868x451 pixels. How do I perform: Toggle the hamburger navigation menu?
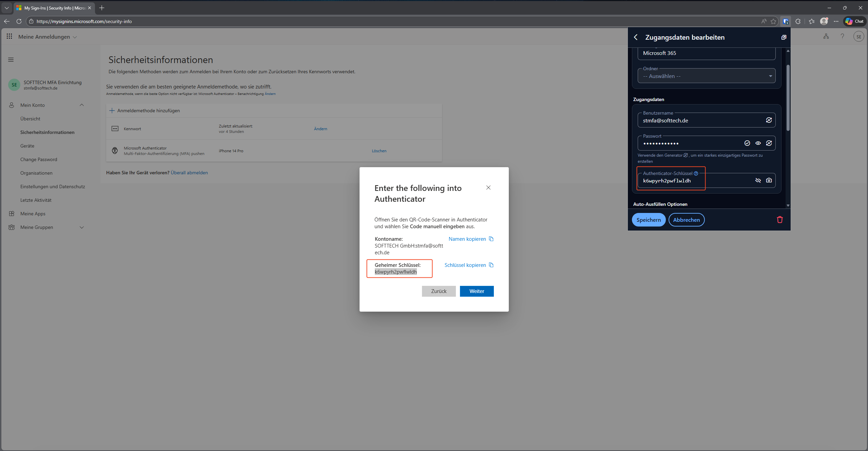11,60
